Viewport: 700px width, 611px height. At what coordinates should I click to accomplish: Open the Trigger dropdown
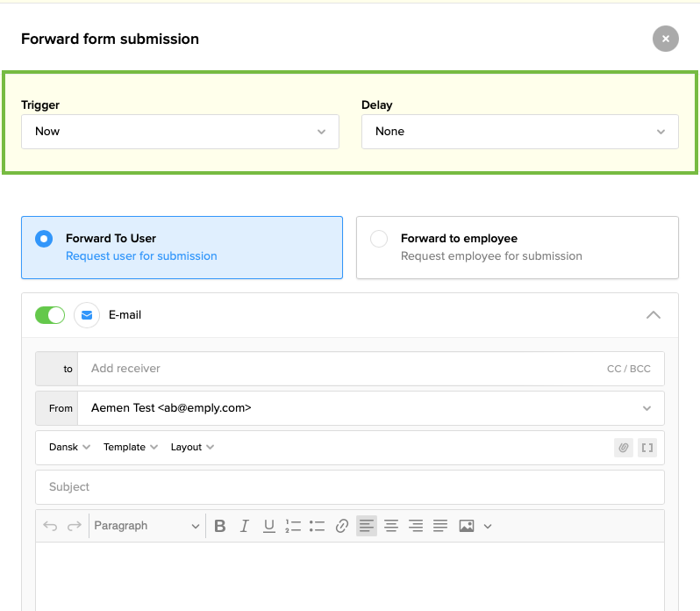(x=180, y=132)
